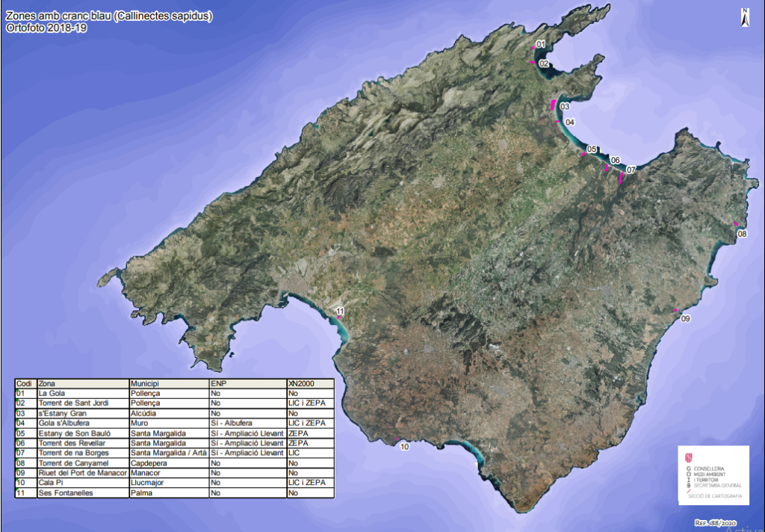Click map marker 10 on south coast

[x=397, y=439]
